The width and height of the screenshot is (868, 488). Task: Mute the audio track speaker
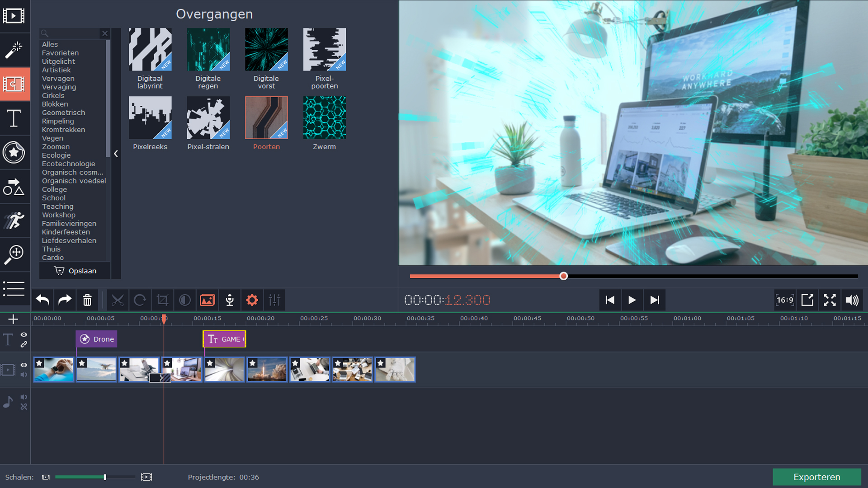click(24, 397)
